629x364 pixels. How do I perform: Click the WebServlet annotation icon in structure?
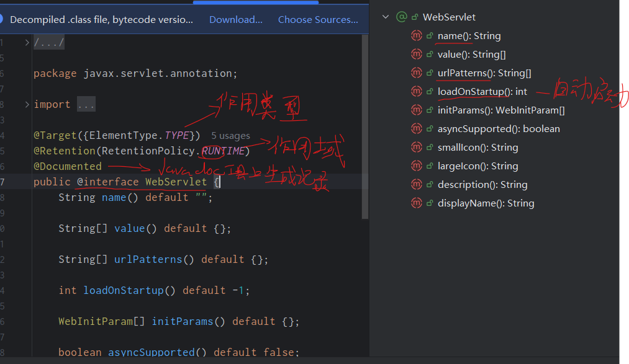(x=401, y=17)
